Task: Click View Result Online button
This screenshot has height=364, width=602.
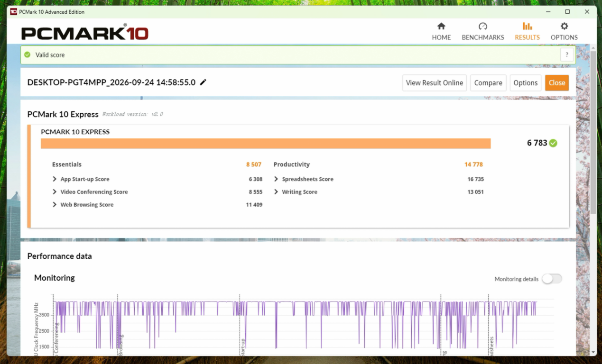Action: [435, 83]
